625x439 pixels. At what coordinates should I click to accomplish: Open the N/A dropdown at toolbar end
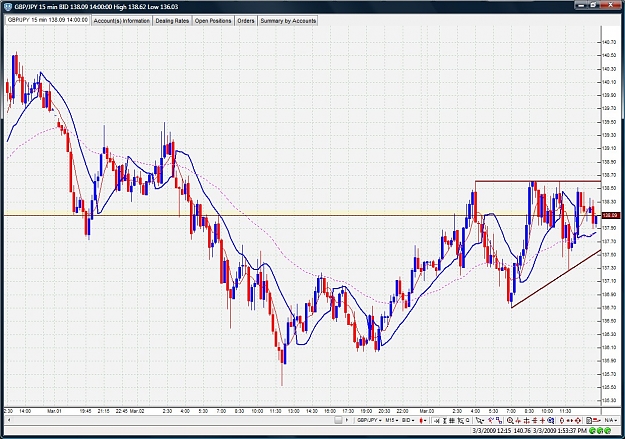(611, 420)
